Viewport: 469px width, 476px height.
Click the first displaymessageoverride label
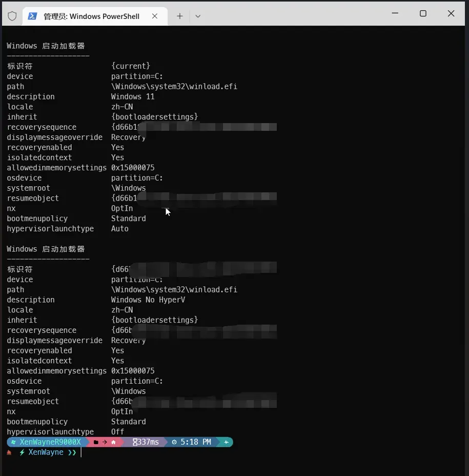(x=55, y=137)
